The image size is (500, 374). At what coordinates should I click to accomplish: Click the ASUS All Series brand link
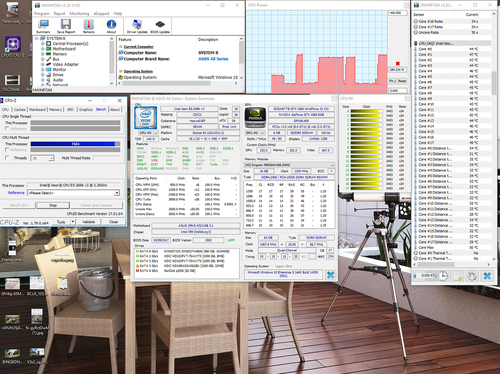click(213, 59)
